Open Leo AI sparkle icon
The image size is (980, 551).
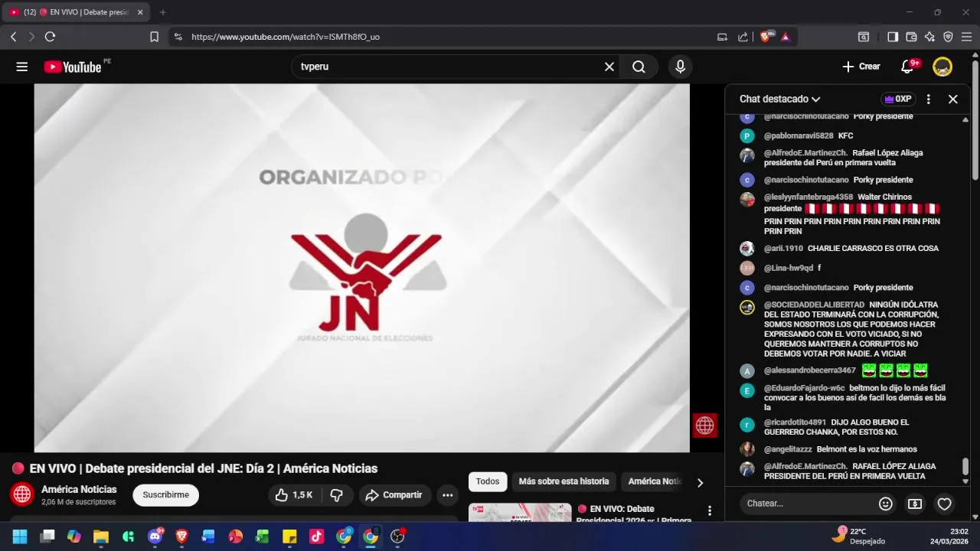click(929, 37)
